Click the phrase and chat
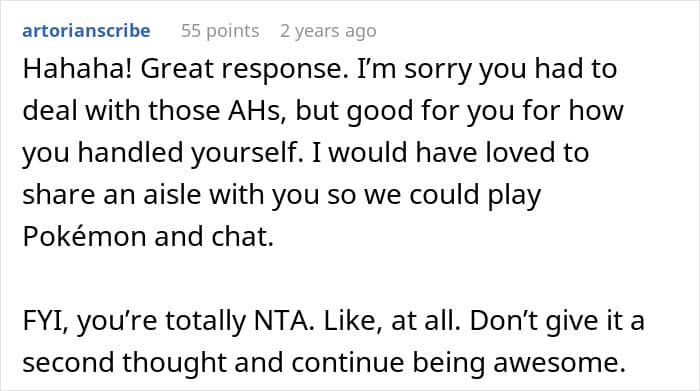700x391 pixels. (214, 236)
